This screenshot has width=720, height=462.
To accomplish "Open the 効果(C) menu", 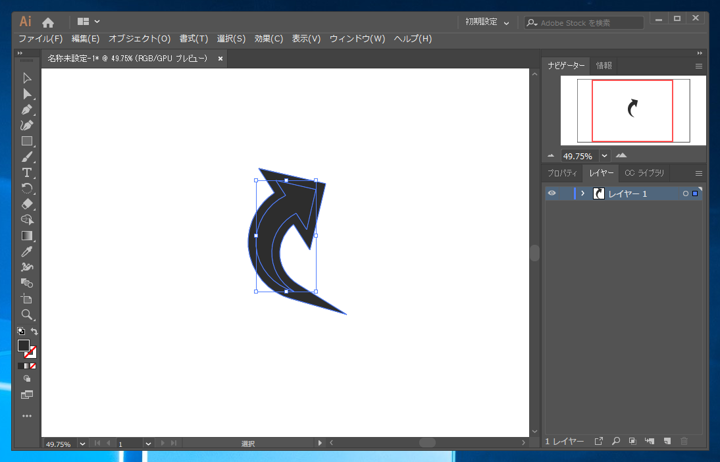I will coord(268,39).
